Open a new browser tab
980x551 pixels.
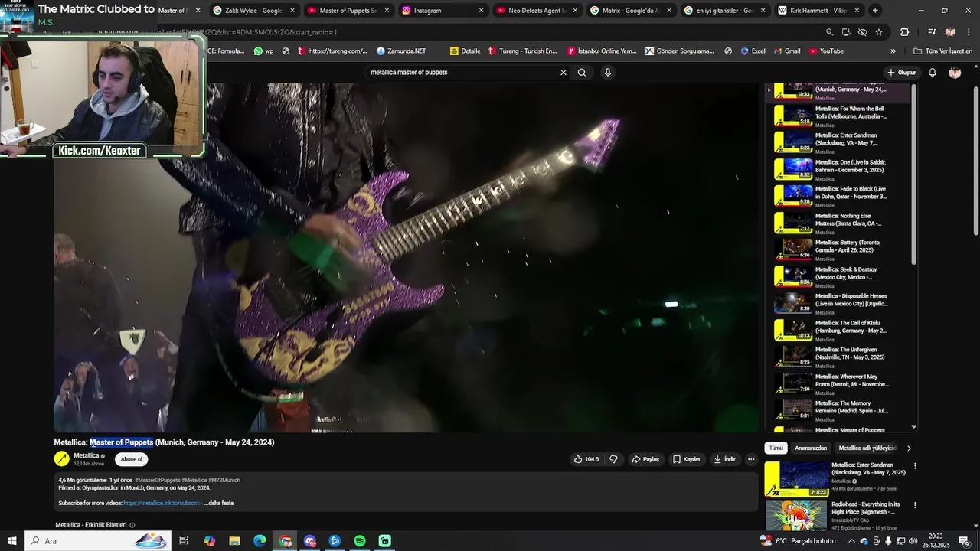(875, 11)
